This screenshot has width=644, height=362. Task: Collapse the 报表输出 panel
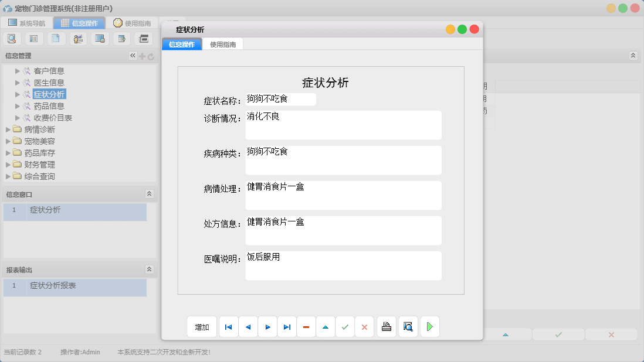pos(149,269)
